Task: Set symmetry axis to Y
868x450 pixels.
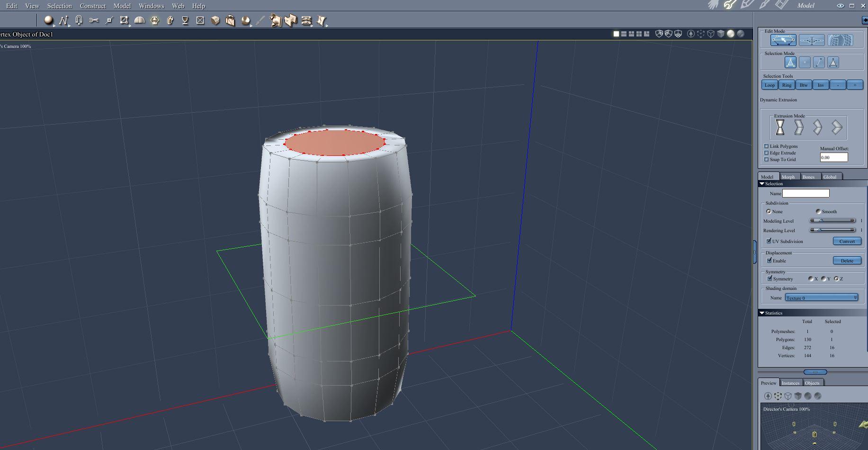Action: [823, 279]
